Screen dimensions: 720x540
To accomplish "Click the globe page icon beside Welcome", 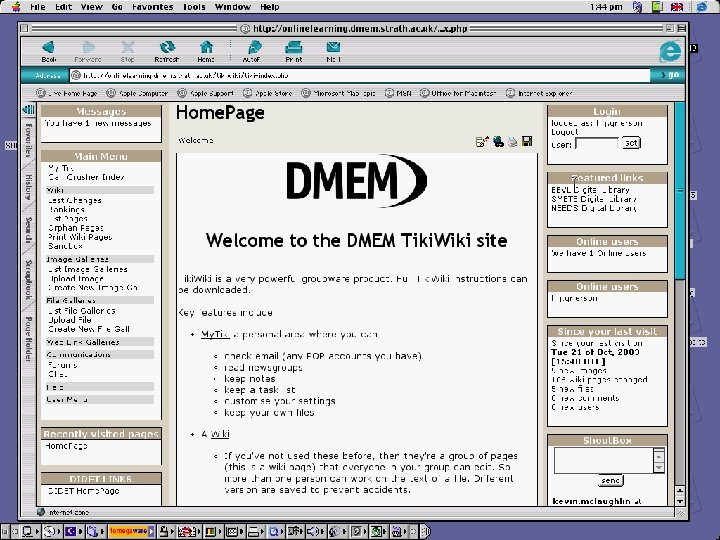I will (498, 141).
